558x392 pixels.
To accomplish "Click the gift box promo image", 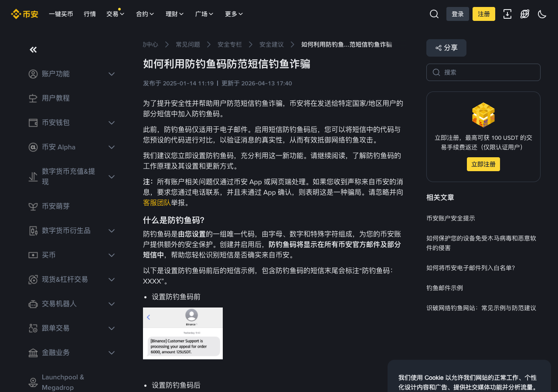I will tap(483, 115).
